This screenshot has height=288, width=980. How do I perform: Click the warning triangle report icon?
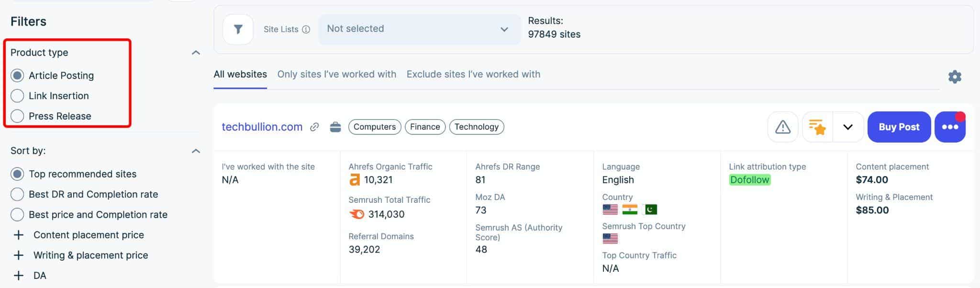[783, 127]
